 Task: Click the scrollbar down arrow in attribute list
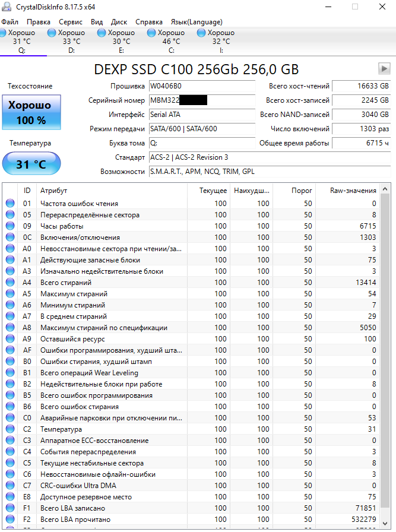point(385,524)
